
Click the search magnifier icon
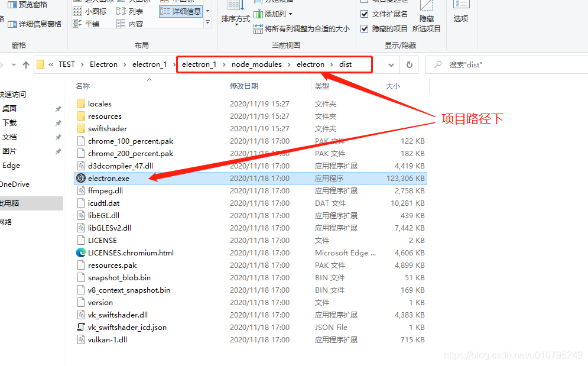point(438,64)
